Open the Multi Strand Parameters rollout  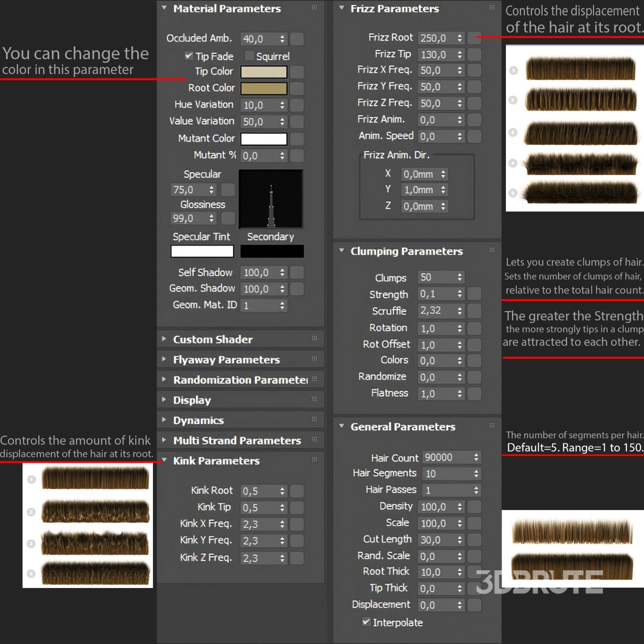pyautogui.click(x=237, y=440)
